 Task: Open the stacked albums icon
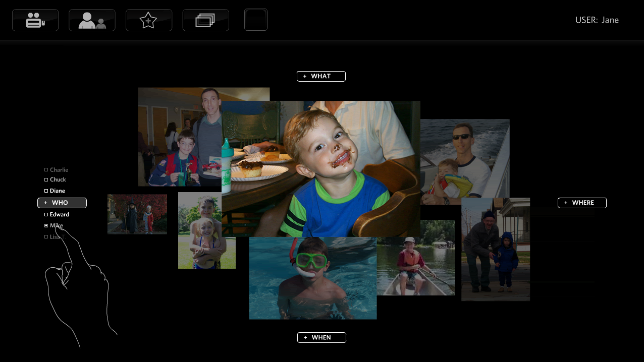click(205, 20)
